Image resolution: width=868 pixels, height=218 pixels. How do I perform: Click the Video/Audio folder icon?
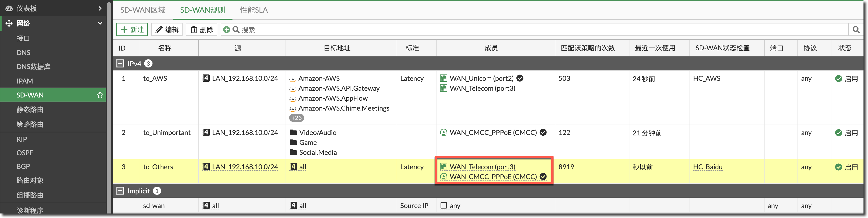click(293, 132)
